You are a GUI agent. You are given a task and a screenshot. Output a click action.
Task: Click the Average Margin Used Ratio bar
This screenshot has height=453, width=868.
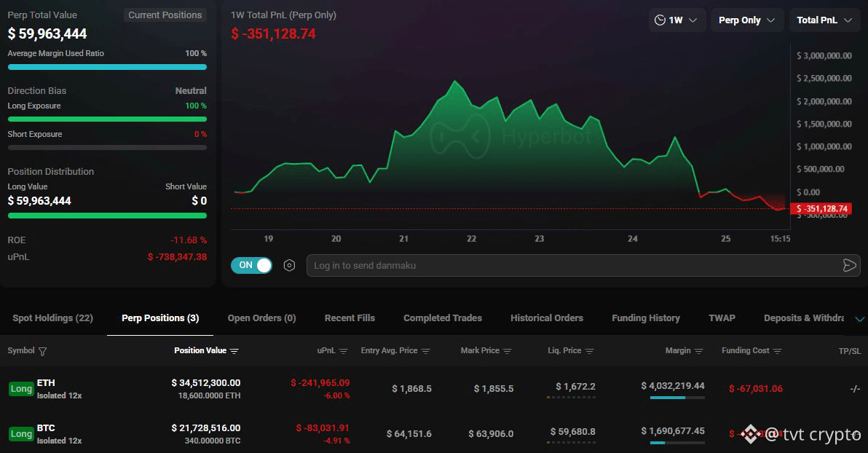(107, 67)
